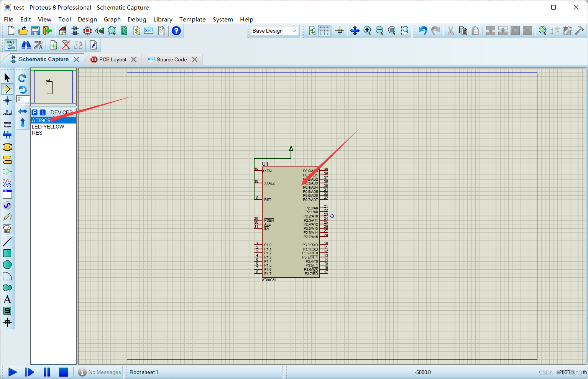Click the blue Help question mark icon
588x379 pixels.
coord(176,31)
